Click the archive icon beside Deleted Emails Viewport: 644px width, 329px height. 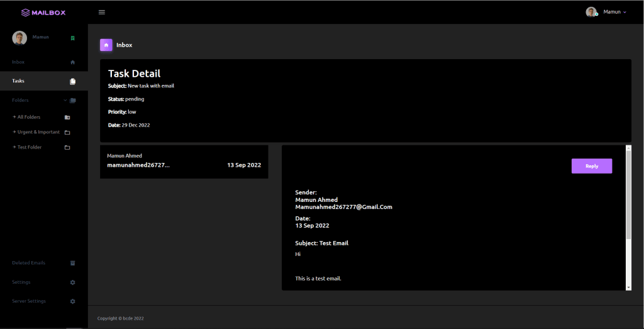[x=73, y=264]
